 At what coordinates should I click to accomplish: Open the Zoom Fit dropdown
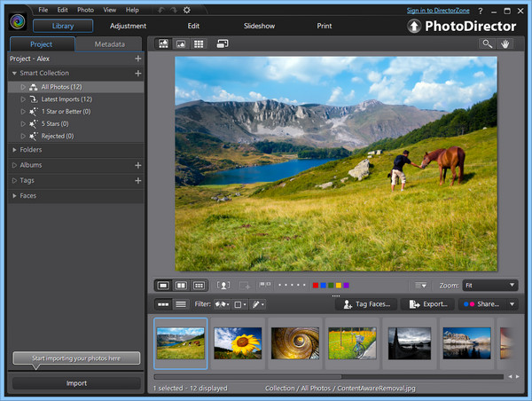click(x=489, y=286)
